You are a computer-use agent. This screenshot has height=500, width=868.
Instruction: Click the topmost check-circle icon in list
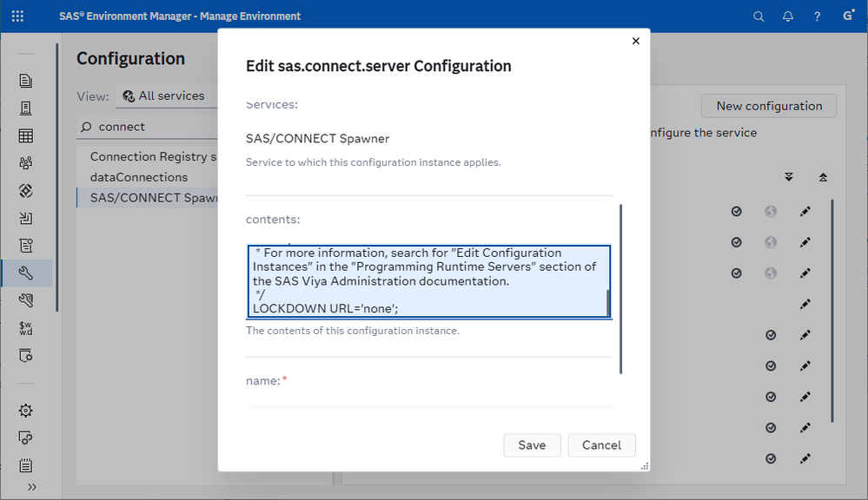pyautogui.click(x=736, y=211)
